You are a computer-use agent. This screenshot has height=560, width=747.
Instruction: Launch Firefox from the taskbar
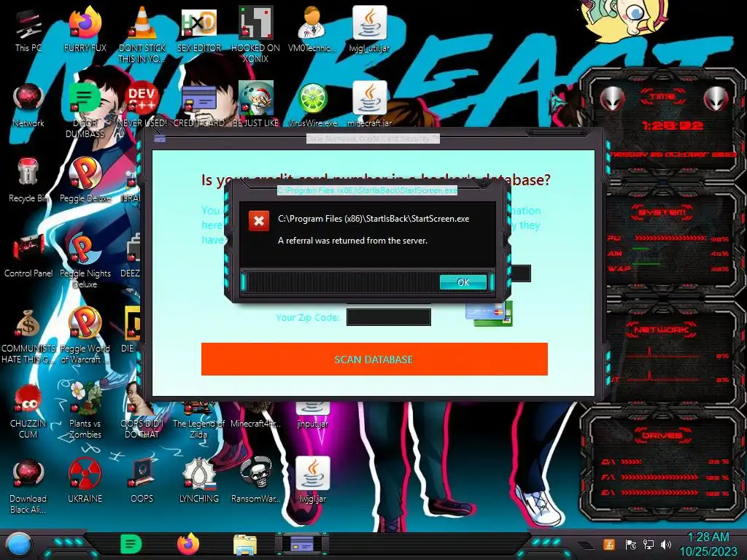click(x=188, y=544)
